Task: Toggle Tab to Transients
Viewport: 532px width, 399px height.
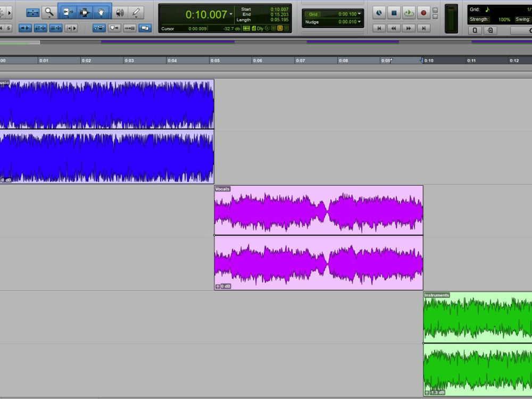Action: [x=25, y=28]
